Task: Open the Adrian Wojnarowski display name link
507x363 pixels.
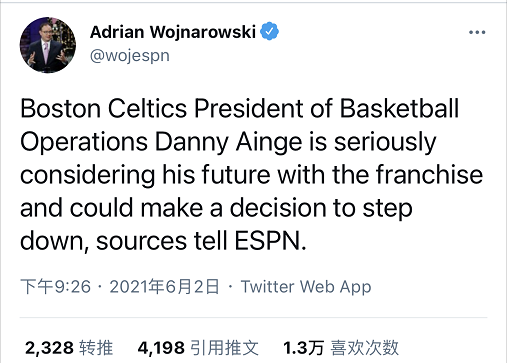Action: 173,32
